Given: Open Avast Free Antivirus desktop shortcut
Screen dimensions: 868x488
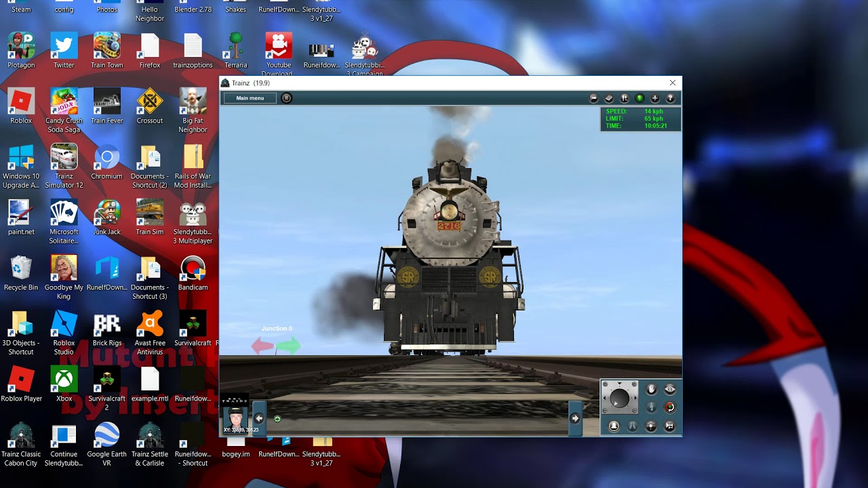Looking at the screenshot, I should coord(150,333).
